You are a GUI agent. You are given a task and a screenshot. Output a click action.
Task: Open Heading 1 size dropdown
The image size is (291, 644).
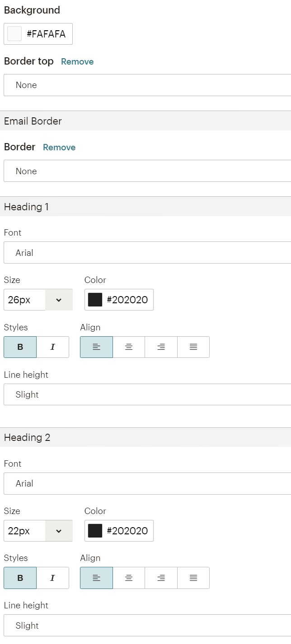59,300
